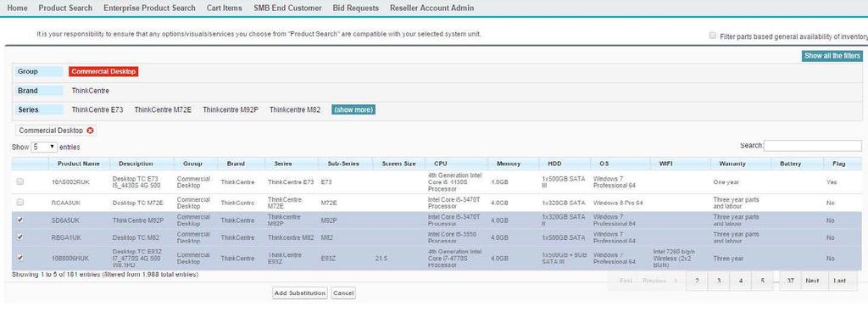
Task: Click product name 10B8006HUK
Action: tap(70, 259)
